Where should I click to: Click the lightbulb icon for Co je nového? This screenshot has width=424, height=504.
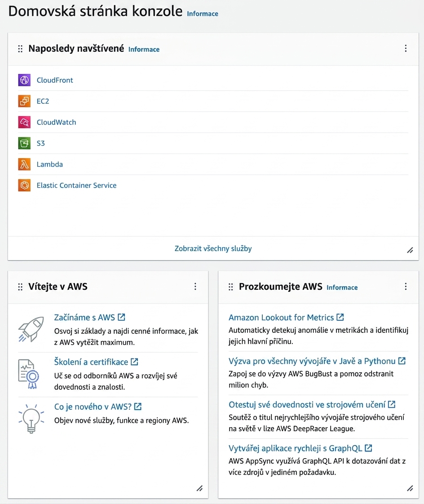(31, 419)
